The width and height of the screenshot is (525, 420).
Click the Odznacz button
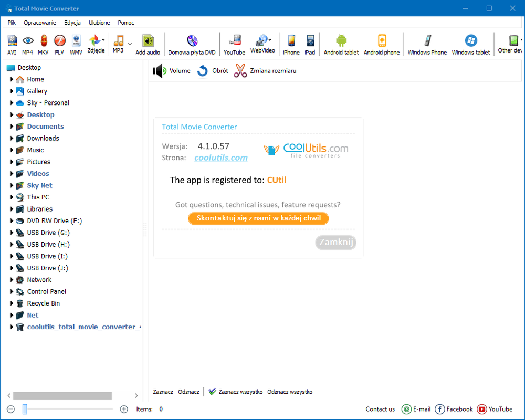(x=188, y=392)
